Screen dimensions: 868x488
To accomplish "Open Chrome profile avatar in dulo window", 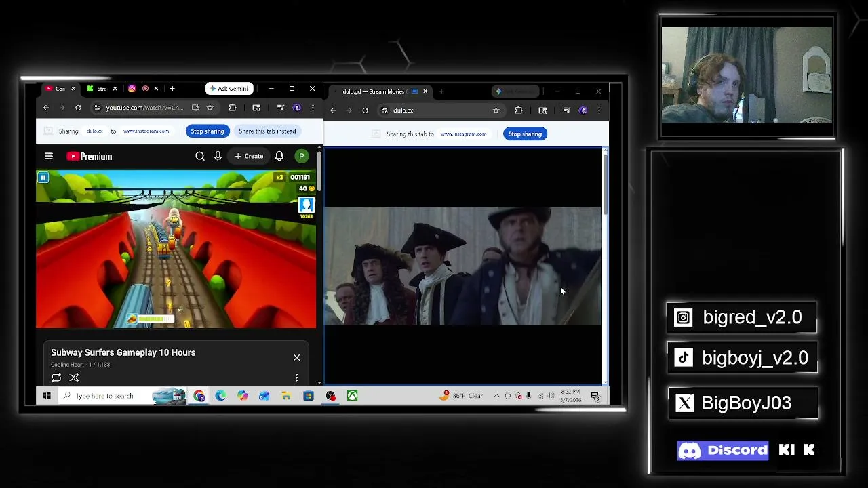I will (x=583, y=110).
